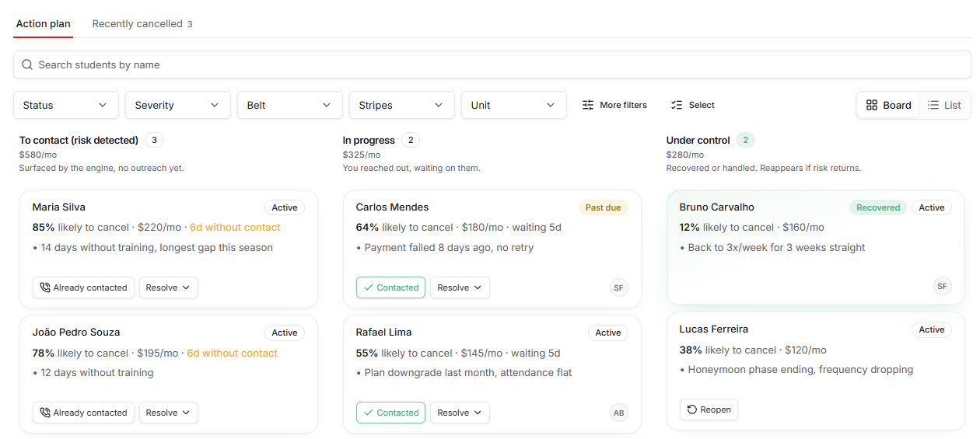This screenshot has width=980, height=439.
Task: Open the Stripes filter dropdown
Action: (x=402, y=105)
